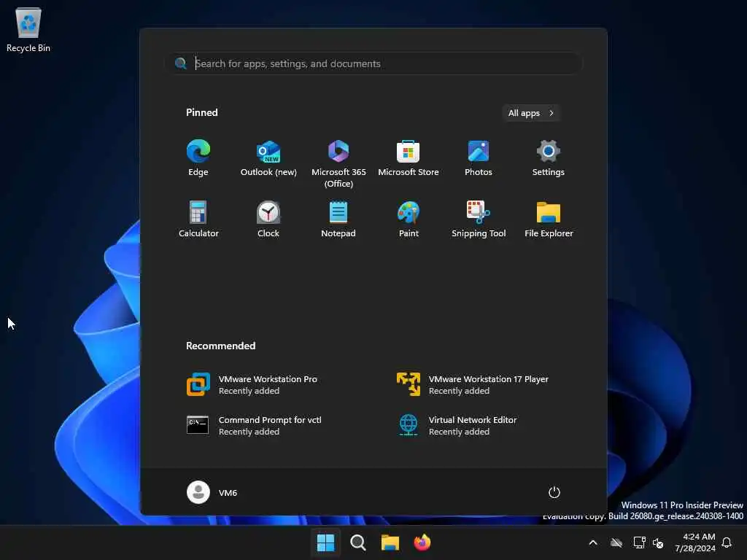Click the power button in Start menu
This screenshot has width=747, height=560.
554,492
